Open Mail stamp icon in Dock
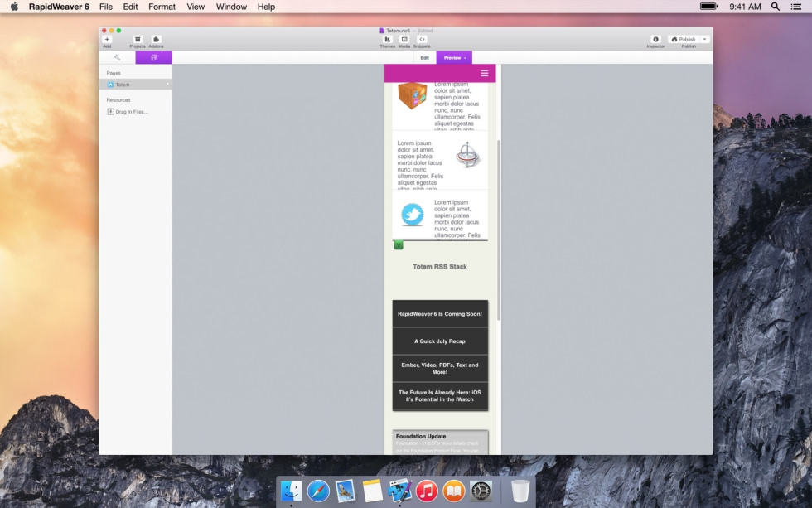812x508 pixels. (x=345, y=491)
